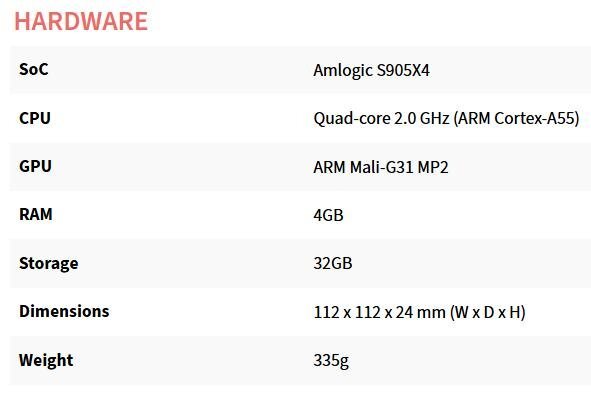This screenshot has width=591, height=405.
Task: Click the (W x D x H) dimension note
Action: (x=487, y=312)
